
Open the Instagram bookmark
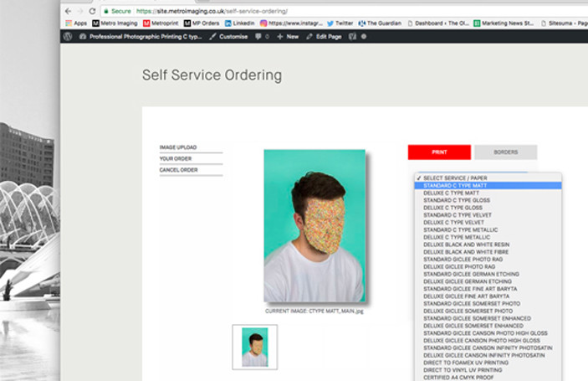291,23
